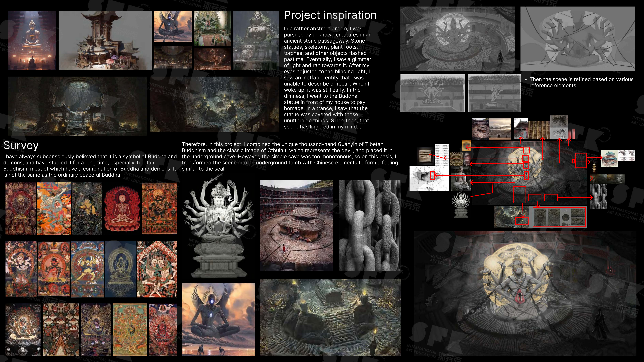Select the cracked white wall hole reference
644x362 pixels.
(429, 178)
